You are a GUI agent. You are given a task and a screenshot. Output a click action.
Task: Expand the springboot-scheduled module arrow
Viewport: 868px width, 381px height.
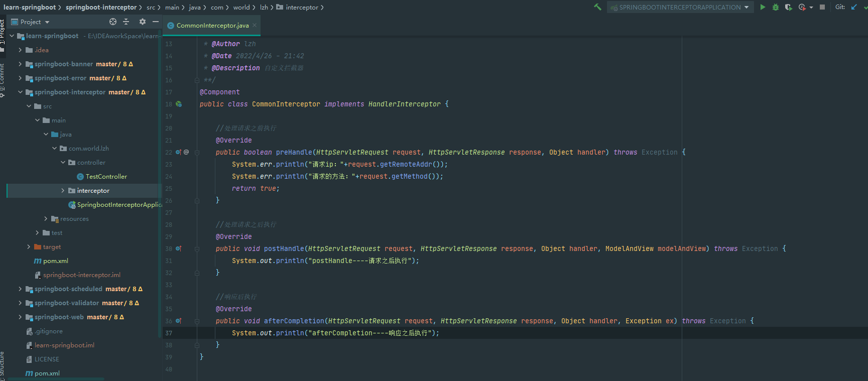[x=20, y=289]
